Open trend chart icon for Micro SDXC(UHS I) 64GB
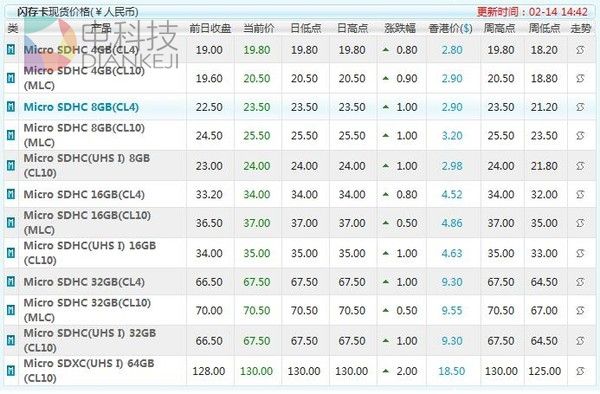The image size is (600, 394). tap(580, 371)
